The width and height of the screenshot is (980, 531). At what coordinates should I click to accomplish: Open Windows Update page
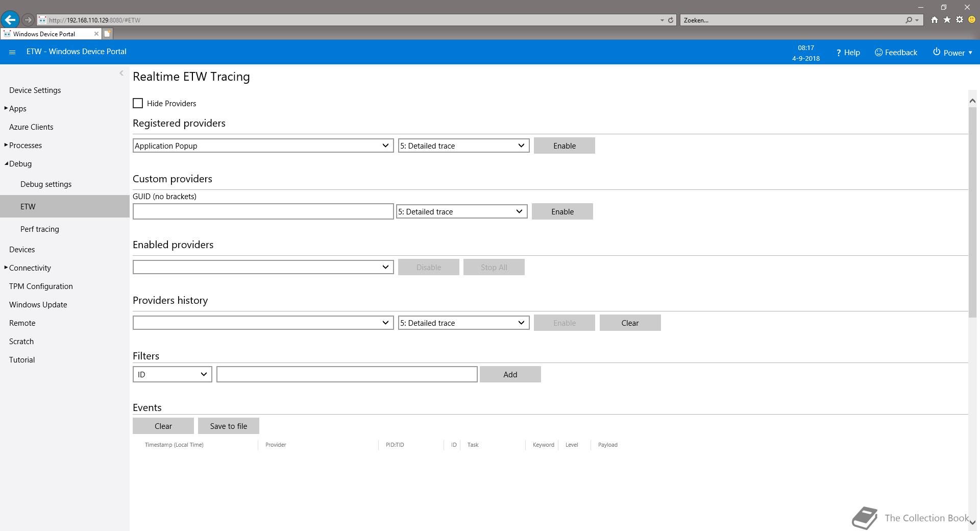coord(38,305)
